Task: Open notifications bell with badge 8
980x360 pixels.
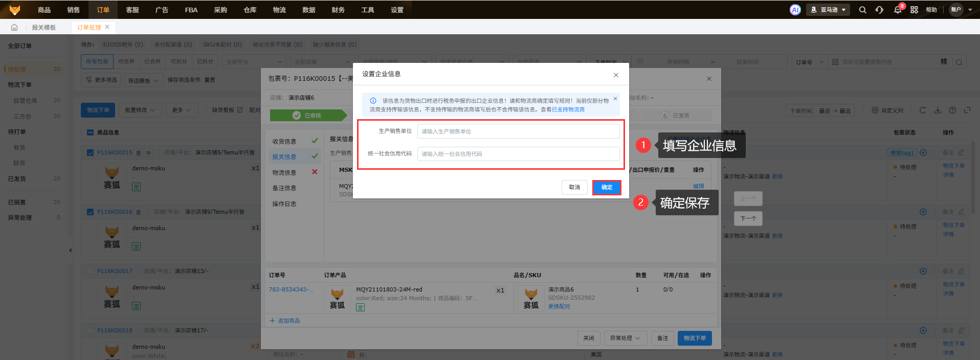Action: pyautogui.click(x=898, y=10)
